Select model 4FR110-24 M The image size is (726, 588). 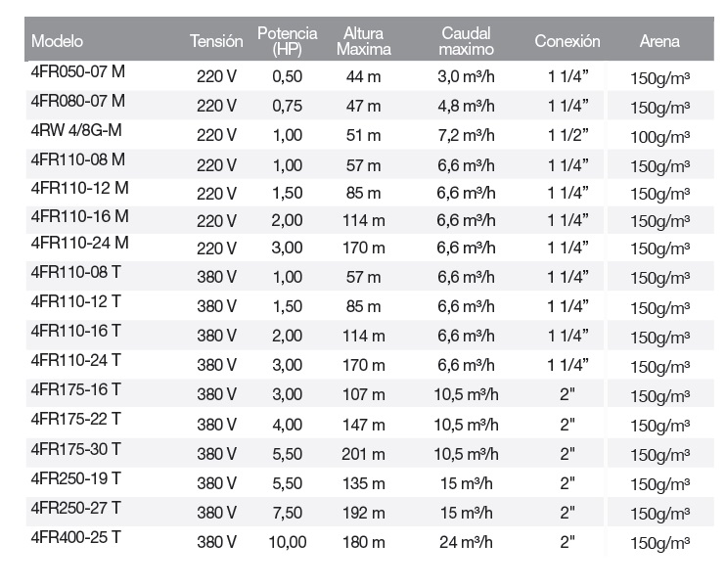79,243
